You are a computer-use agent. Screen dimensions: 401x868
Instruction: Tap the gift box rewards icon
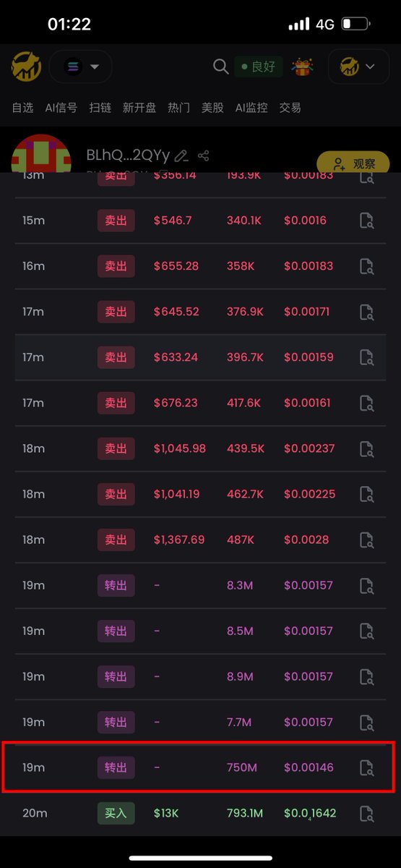302,67
